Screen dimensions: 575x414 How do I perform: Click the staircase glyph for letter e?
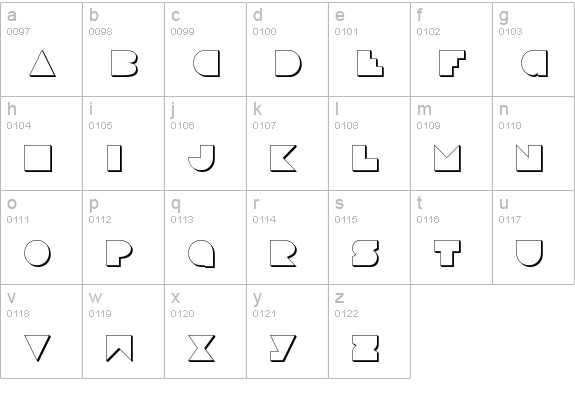pos(370,63)
